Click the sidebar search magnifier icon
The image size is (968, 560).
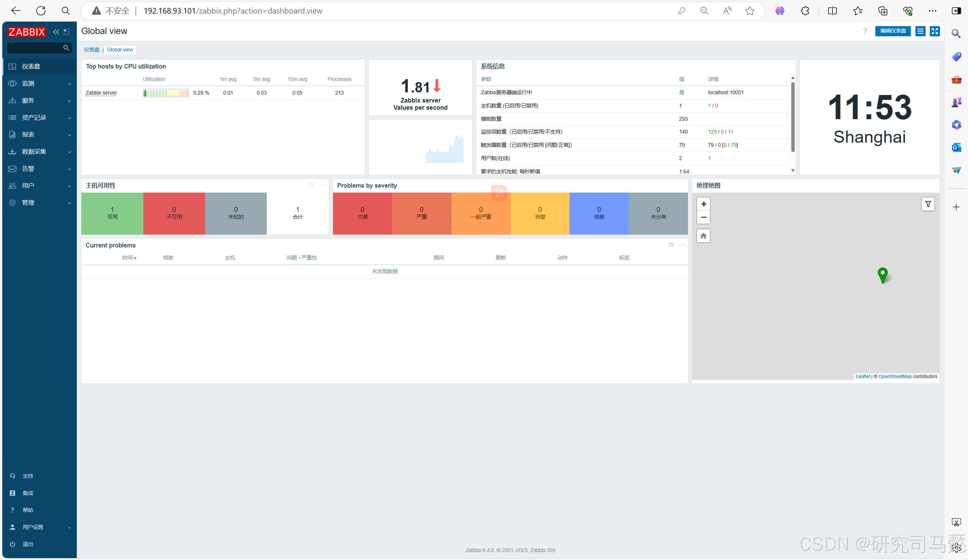click(x=66, y=48)
